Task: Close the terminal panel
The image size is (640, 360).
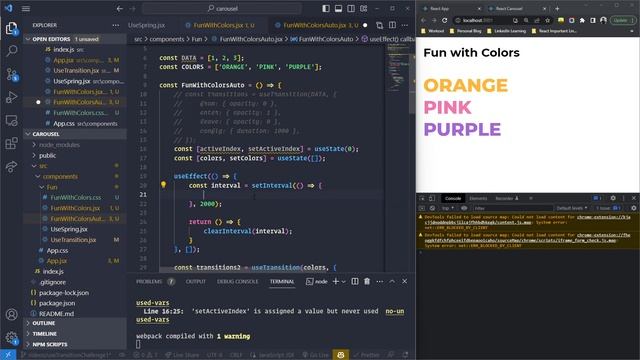Action: pyautogui.click(x=404, y=281)
